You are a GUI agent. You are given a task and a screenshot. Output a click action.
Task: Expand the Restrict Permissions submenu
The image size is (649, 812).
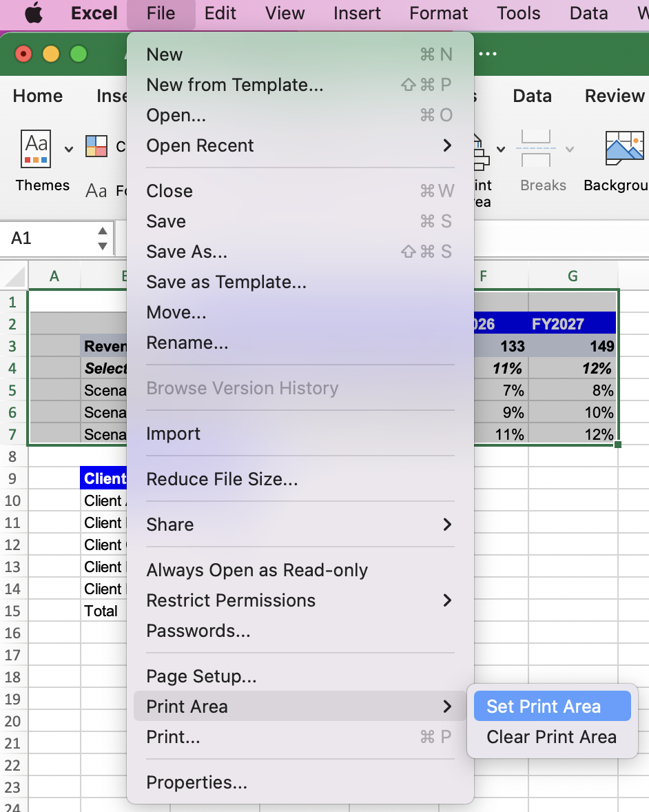click(447, 600)
